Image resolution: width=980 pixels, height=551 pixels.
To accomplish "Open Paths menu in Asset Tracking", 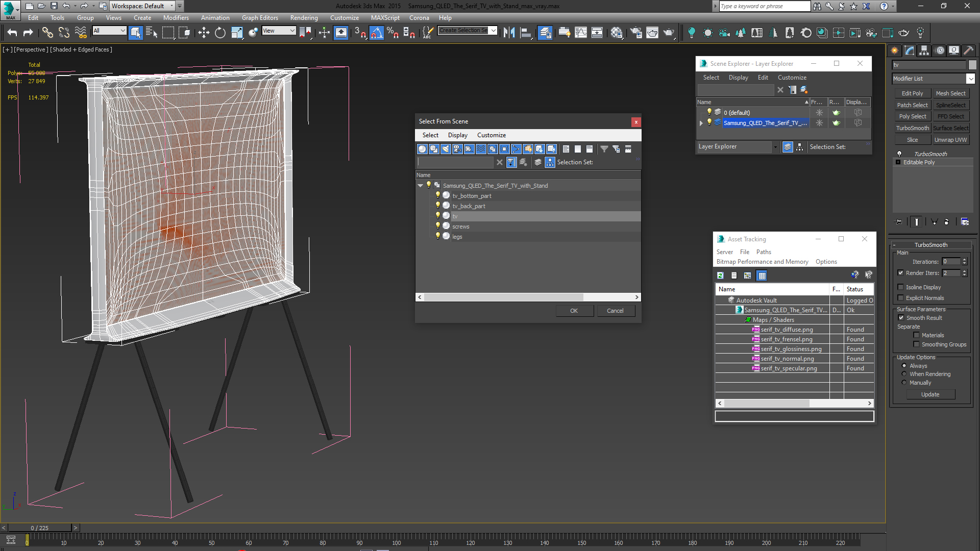I will (764, 252).
